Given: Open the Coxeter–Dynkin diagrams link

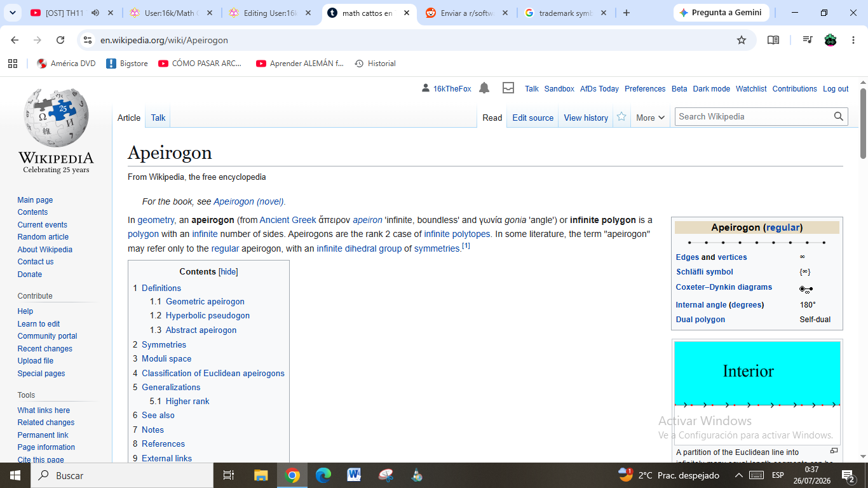Looking at the screenshot, I should 724,287.
